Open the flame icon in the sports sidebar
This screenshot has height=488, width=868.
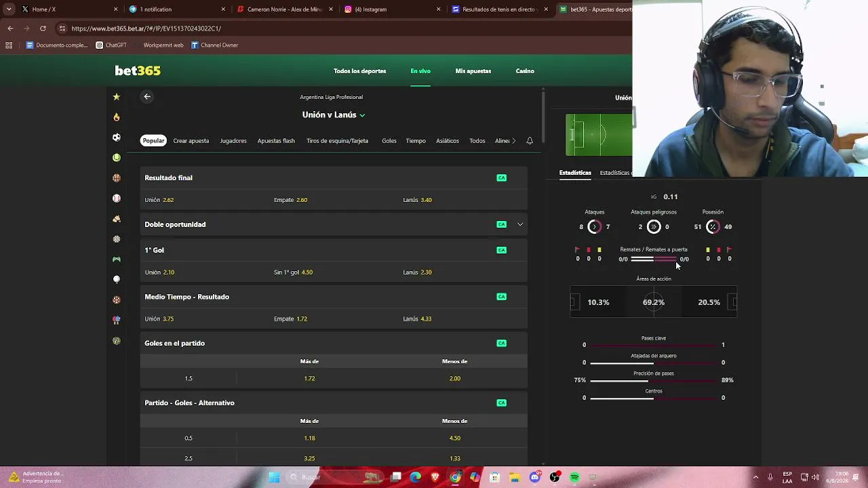coord(117,117)
